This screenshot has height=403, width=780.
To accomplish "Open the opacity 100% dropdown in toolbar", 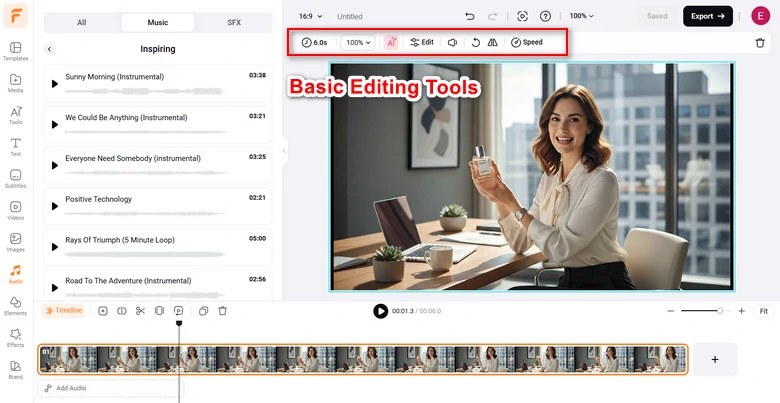I will (x=359, y=43).
